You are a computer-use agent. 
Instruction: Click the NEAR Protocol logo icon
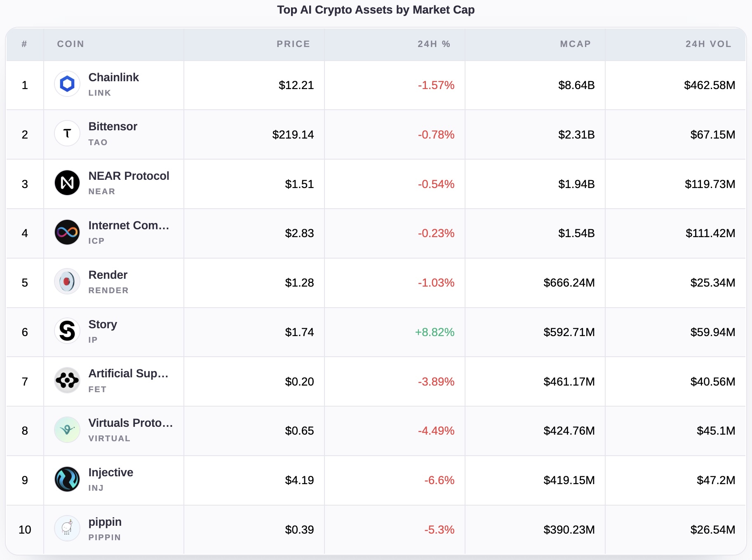tap(67, 183)
